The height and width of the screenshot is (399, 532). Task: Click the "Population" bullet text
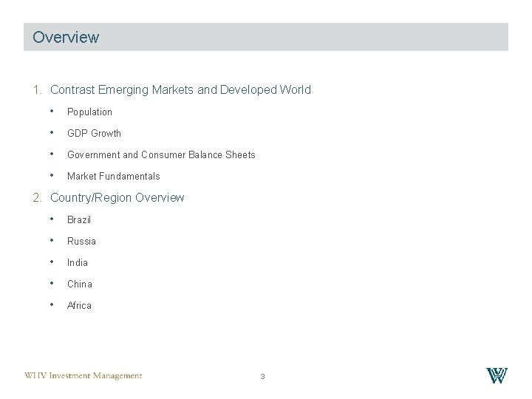click(x=89, y=112)
